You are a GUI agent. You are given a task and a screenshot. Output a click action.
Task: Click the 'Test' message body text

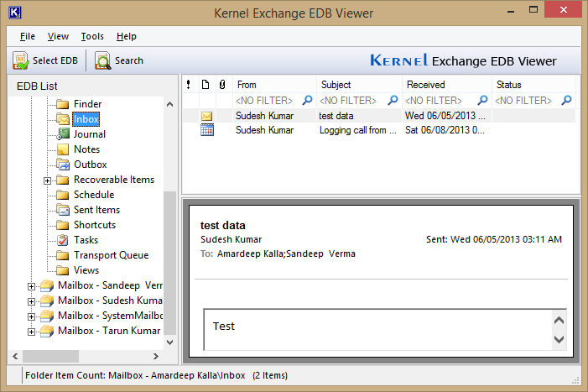(x=224, y=327)
